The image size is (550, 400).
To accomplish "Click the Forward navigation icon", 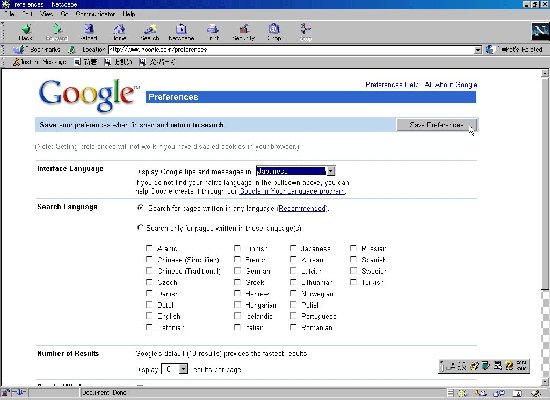I will [x=56, y=32].
